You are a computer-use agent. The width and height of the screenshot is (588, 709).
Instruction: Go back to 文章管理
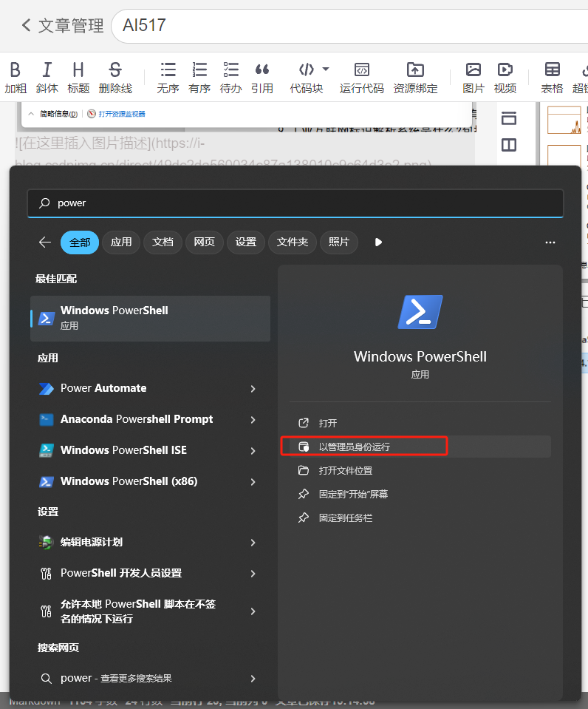point(62,25)
